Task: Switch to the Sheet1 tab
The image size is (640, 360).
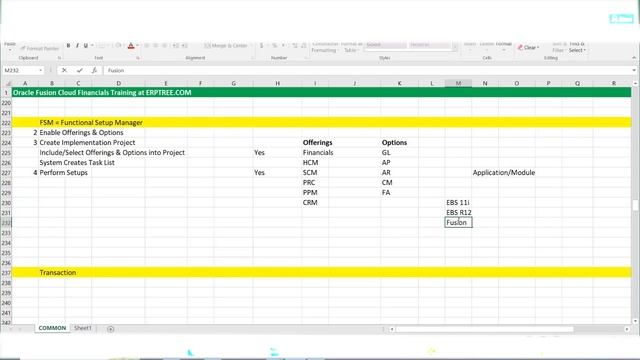Action: [x=82, y=328]
